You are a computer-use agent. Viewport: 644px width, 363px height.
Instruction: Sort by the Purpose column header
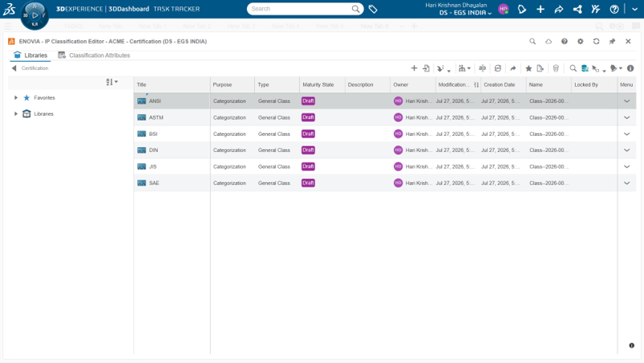[222, 84]
